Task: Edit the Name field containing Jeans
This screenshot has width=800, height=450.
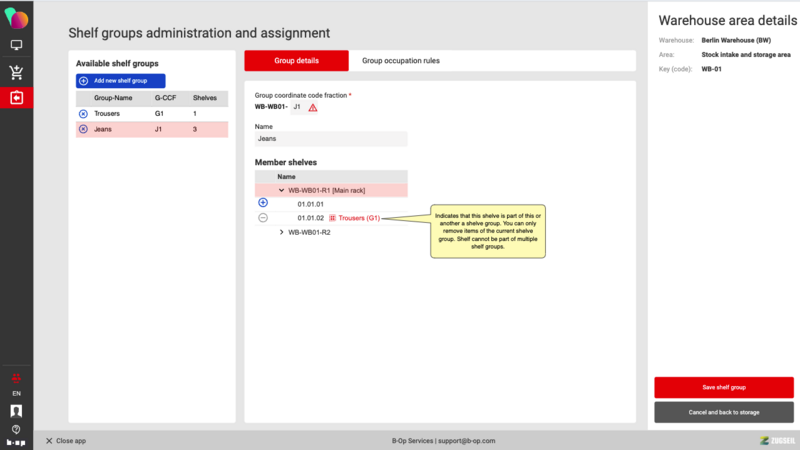Action: pos(331,139)
